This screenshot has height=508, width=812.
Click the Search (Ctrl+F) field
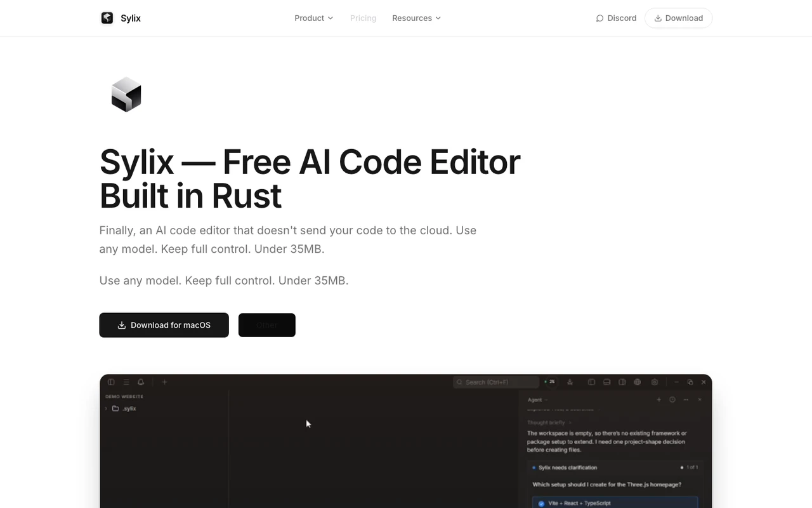click(x=495, y=382)
